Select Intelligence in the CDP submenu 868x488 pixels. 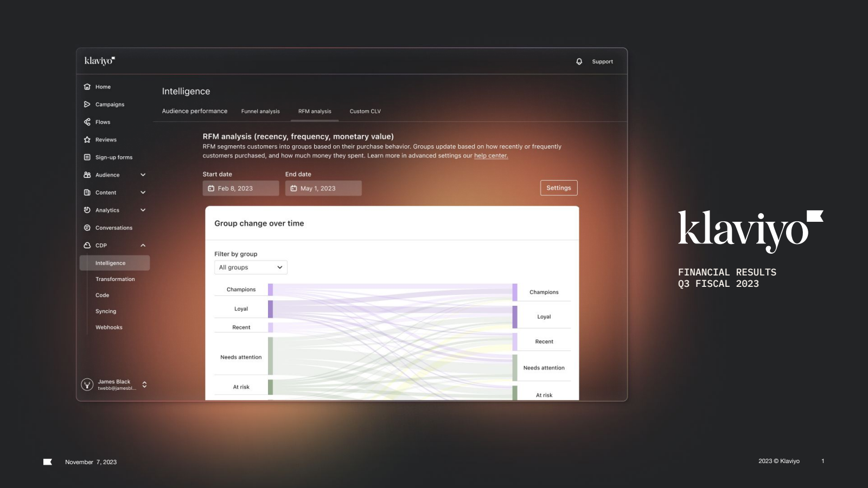pyautogui.click(x=114, y=263)
